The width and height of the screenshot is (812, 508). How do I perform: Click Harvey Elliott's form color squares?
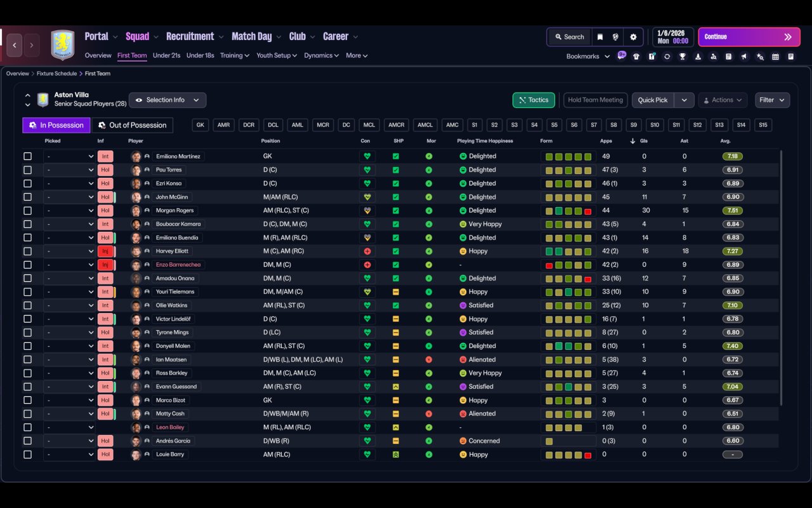pos(568,251)
